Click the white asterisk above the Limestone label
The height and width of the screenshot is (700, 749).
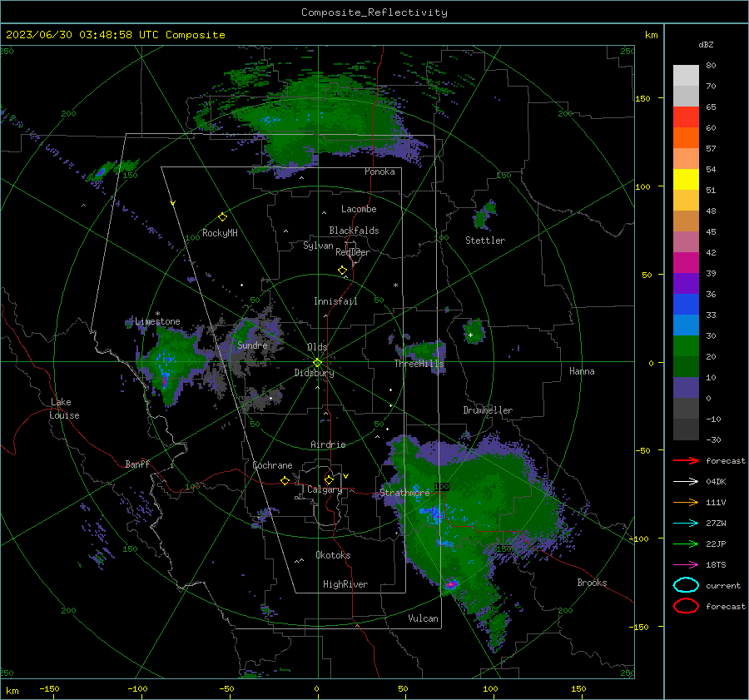point(157,314)
